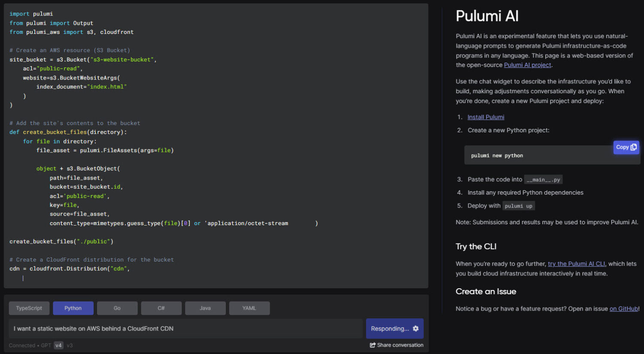Follow the try the Pulumi AI CLI link
The image size is (644, 354).
tap(576, 264)
